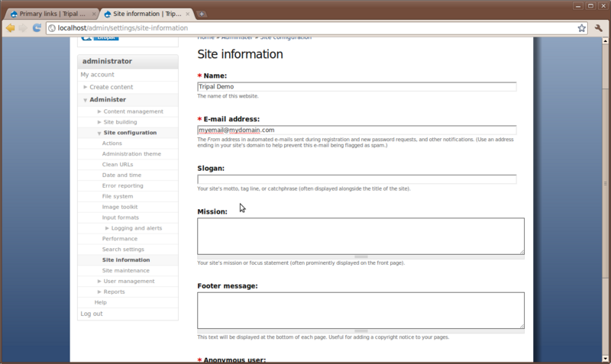Click Log out link
The image size is (611, 364).
pyautogui.click(x=92, y=314)
